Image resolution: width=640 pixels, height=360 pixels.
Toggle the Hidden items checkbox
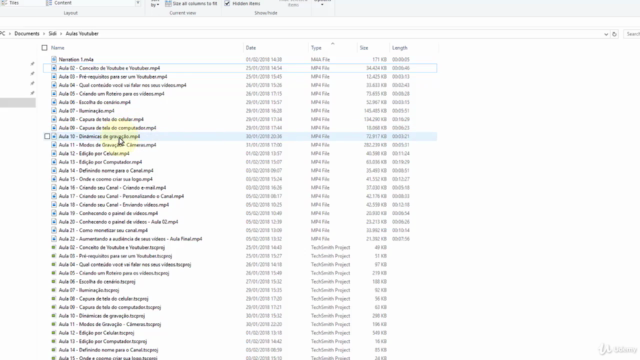(227, 3)
